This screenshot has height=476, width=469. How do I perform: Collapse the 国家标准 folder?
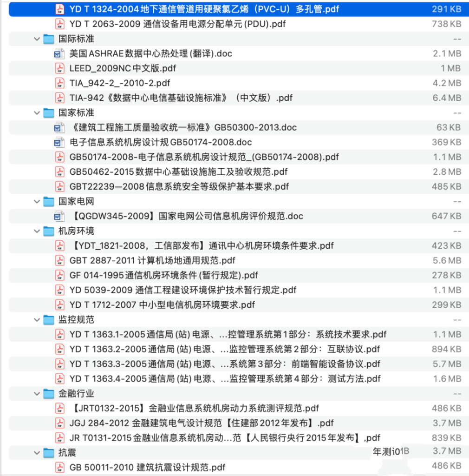[36, 112]
